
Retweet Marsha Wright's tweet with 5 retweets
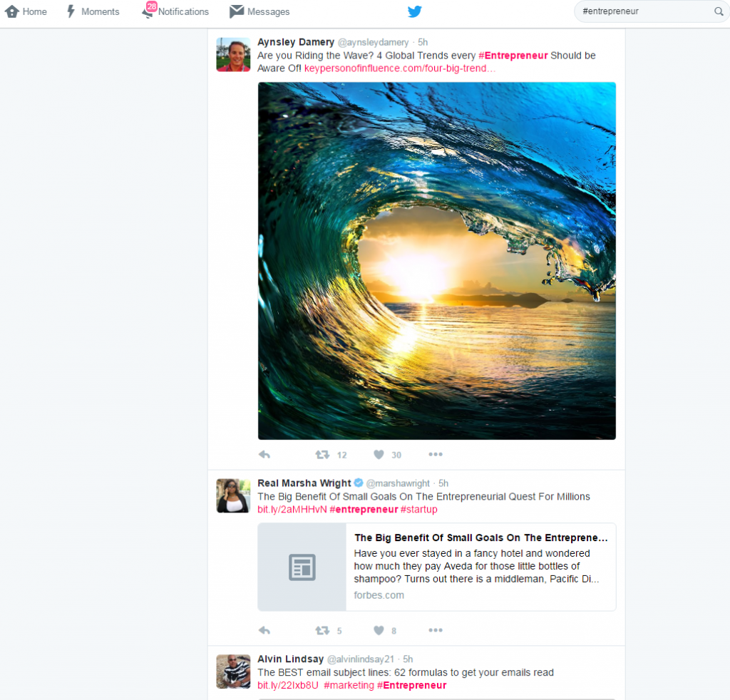tap(329, 631)
